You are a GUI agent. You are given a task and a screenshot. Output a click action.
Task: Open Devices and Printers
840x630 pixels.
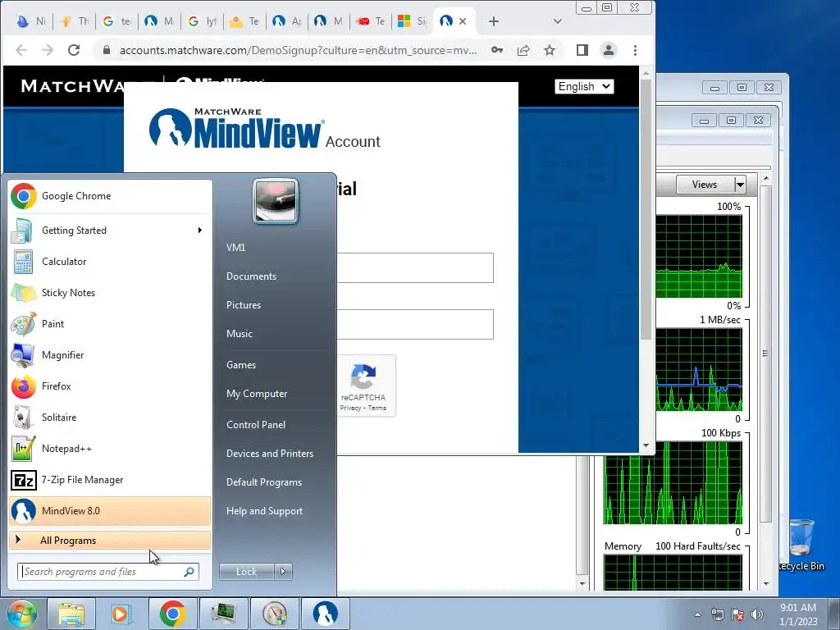coord(269,454)
